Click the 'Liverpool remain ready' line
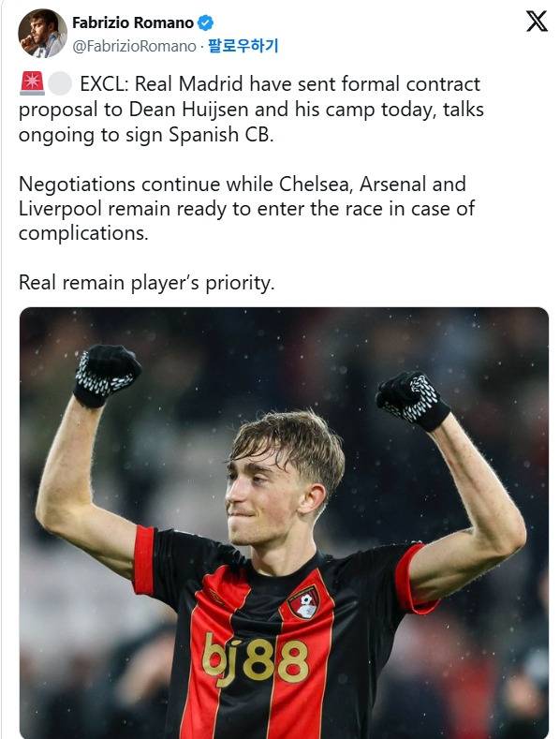Screen dimensions: 560x739 (246, 209)
